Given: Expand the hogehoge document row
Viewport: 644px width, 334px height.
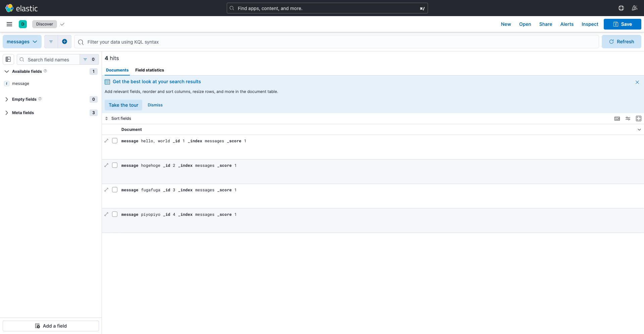Looking at the screenshot, I should [106, 165].
